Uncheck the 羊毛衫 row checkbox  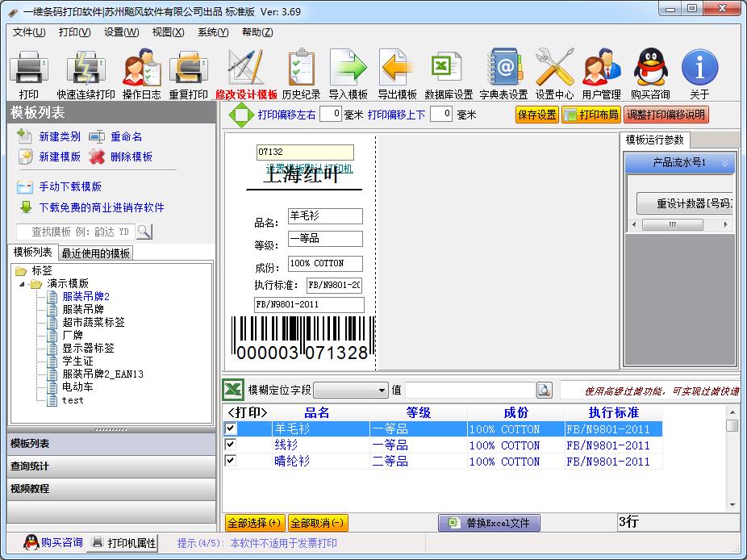coord(232,430)
